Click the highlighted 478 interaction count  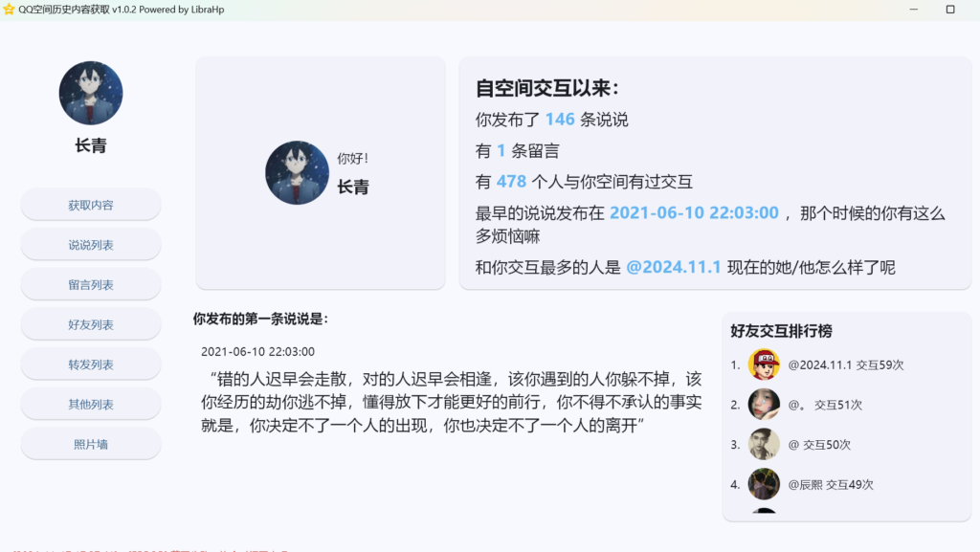pyautogui.click(x=511, y=182)
